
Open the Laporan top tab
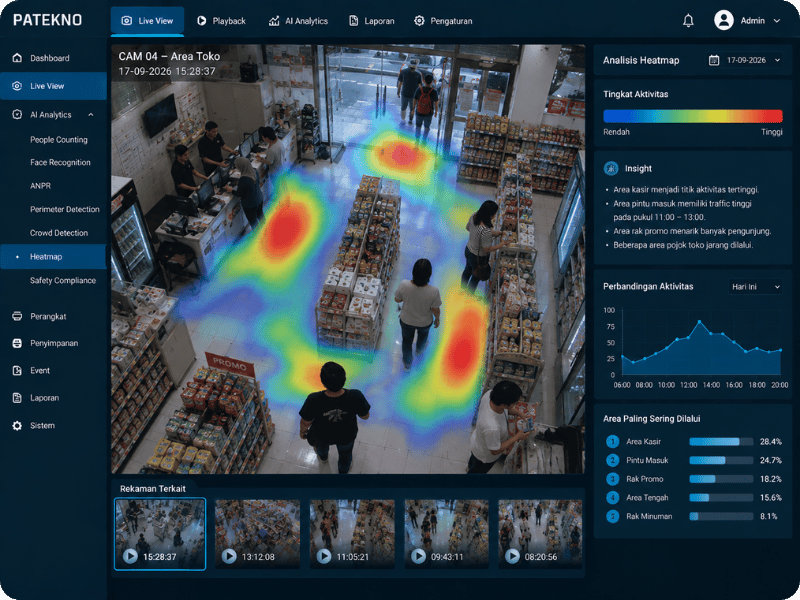click(372, 21)
